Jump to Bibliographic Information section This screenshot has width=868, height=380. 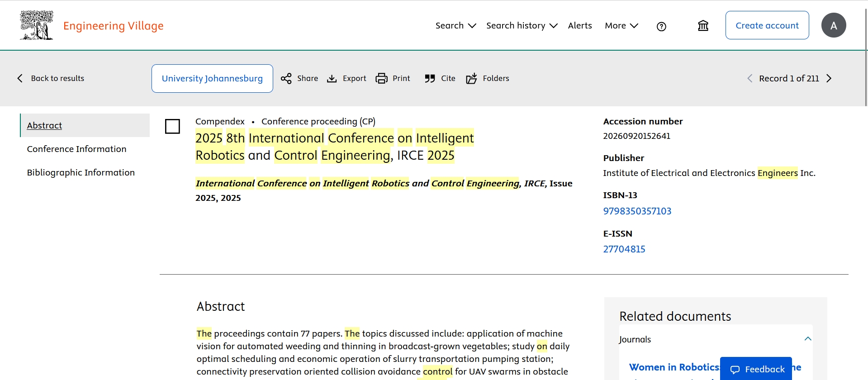tap(81, 172)
